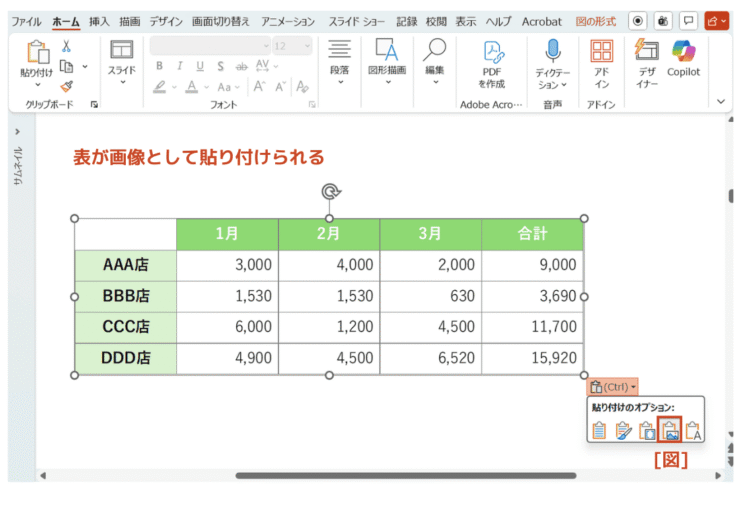The height and width of the screenshot is (505, 740).
Task: Click the record circle icon
Action: click(x=637, y=21)
